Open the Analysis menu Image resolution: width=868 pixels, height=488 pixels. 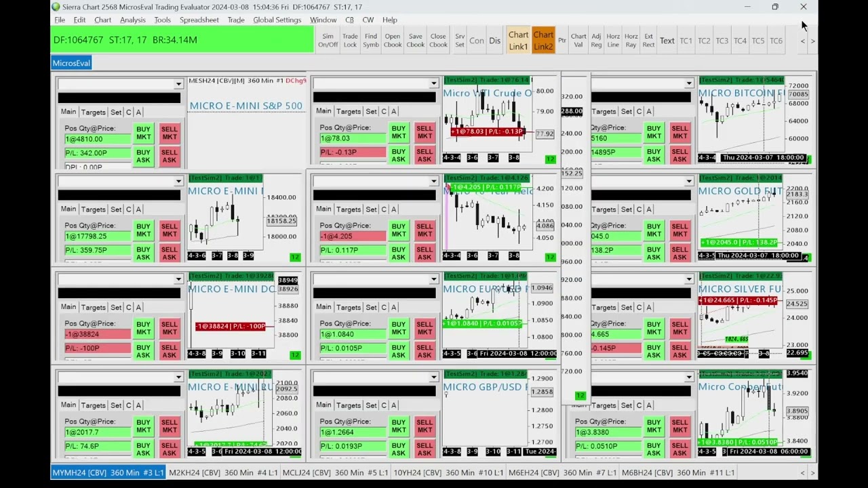[x=132, y=20]
